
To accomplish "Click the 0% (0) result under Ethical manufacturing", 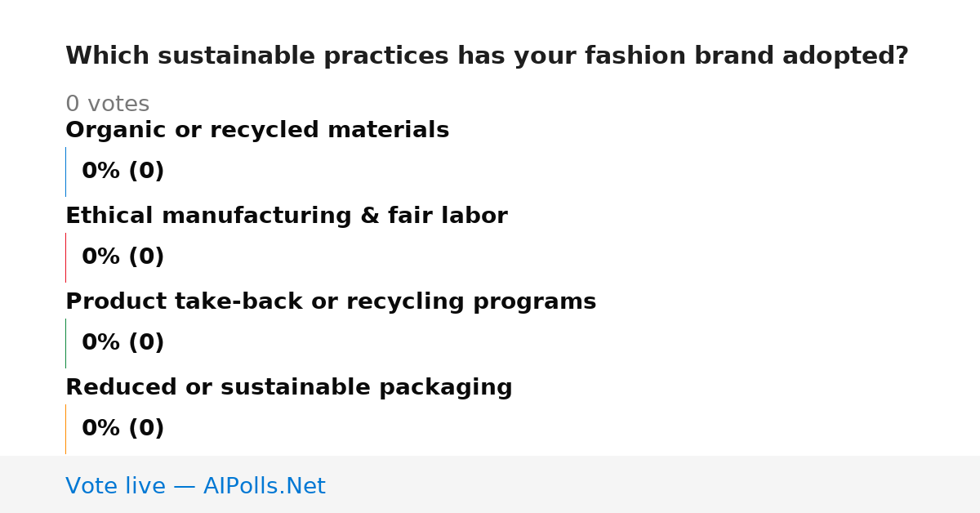I will pyautogui.click(x=122, y=257).
